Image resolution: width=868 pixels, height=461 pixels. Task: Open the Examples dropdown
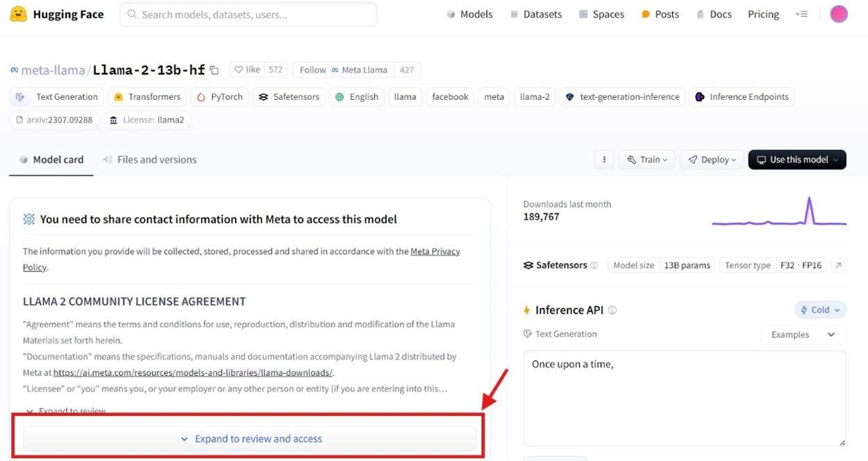click(803, 335)
